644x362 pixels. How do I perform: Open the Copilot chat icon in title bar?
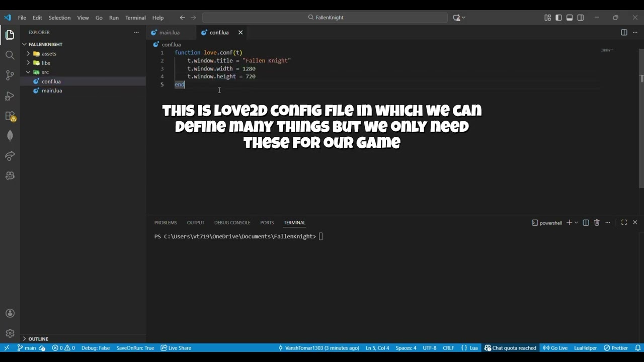tap(456, 18)
